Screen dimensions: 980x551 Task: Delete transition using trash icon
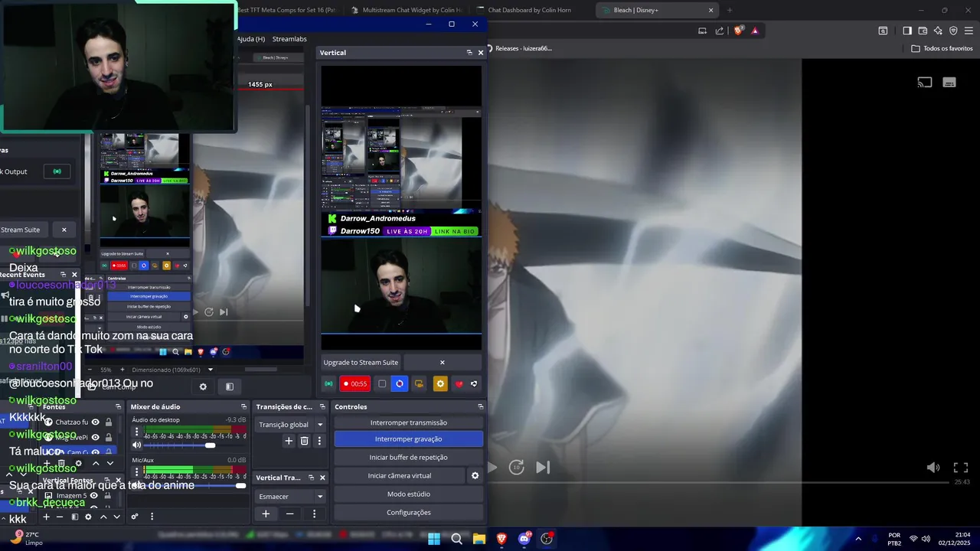click(304, 441)
